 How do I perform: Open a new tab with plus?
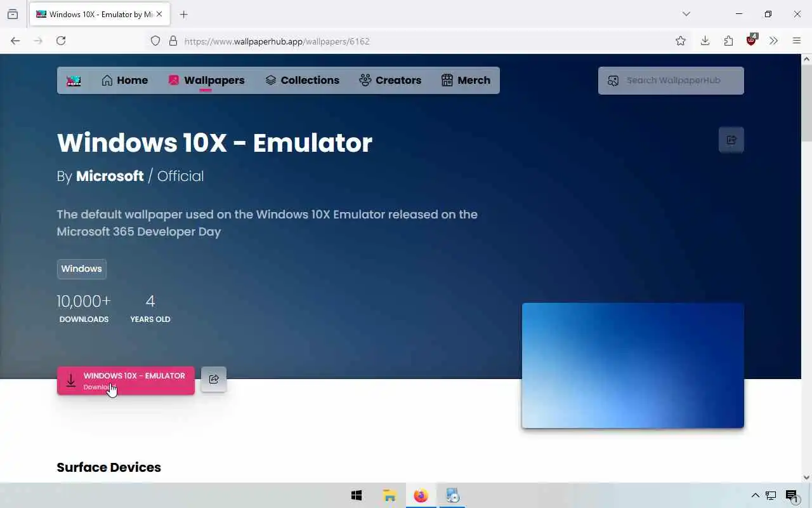[x=184, y=14]
